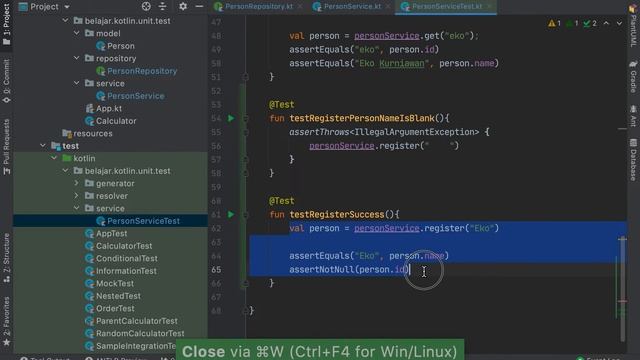Click assertThrows on line 55

click(x=319, y=132)
